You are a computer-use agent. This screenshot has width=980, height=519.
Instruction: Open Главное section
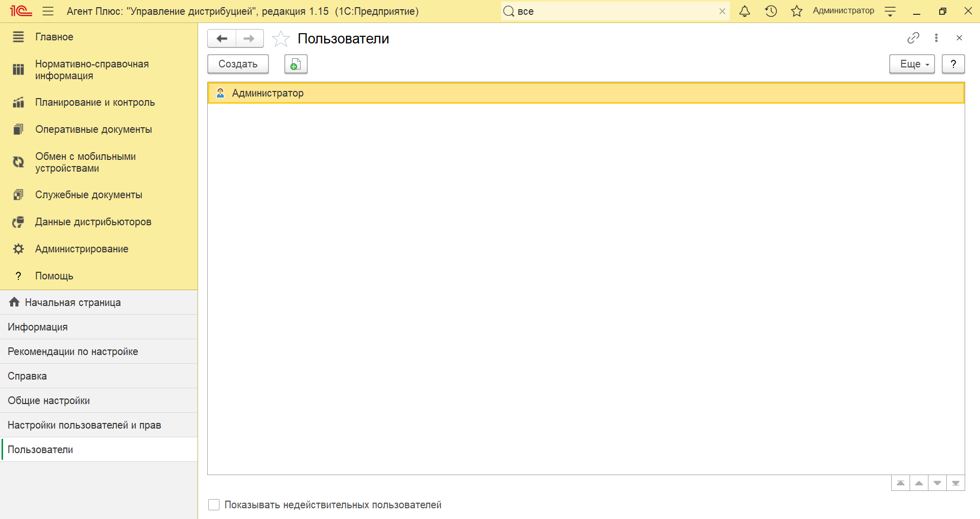pyautogui.click(x=99, y=37)
